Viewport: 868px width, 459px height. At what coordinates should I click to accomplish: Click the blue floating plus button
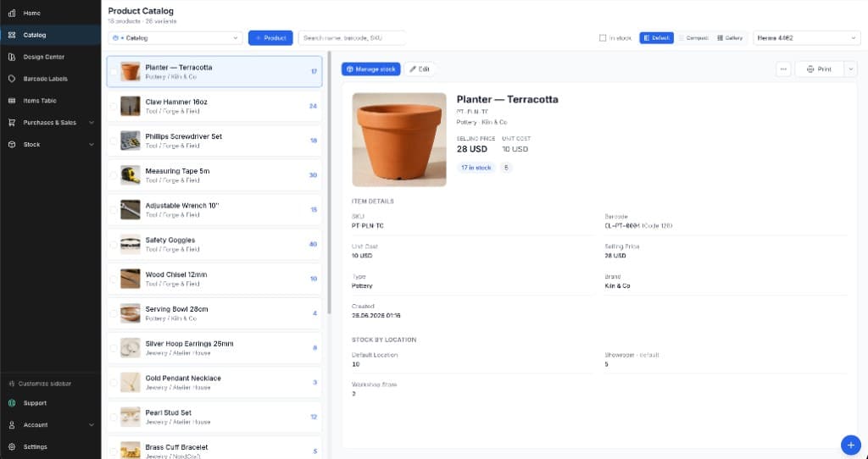coord(851,445)
